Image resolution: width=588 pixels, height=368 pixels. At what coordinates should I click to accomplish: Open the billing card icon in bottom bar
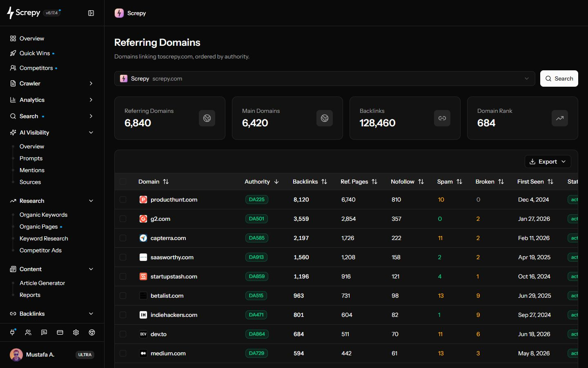click(x=60, y=332)
